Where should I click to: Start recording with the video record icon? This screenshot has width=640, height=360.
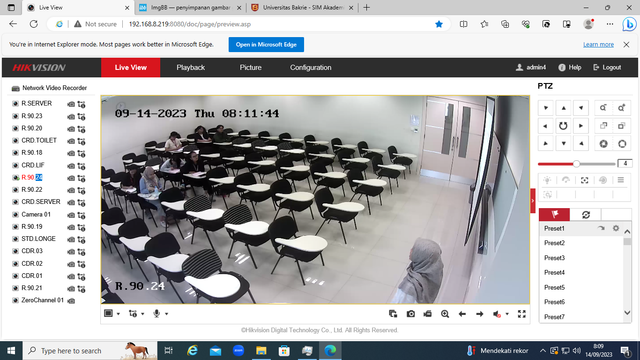click(x=428, y=314)
